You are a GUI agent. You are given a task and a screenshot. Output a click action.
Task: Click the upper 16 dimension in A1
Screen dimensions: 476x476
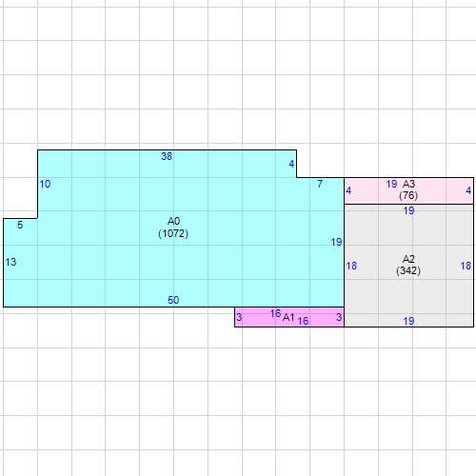(275, 314)
